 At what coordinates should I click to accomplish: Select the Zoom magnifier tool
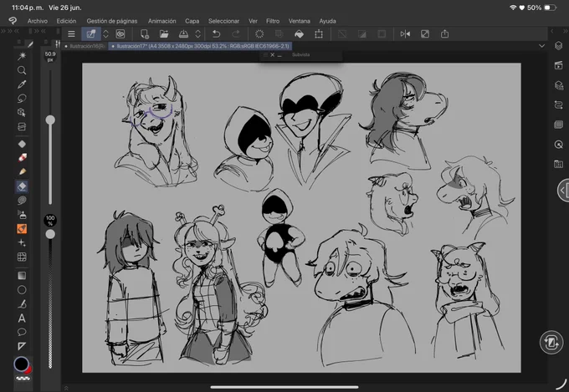tap(22, 70)
